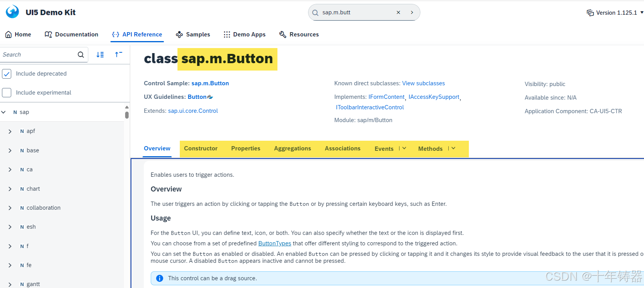This screenshot has height=288, width=644.
Task: Select the Methods tab label
Action: 430,149
